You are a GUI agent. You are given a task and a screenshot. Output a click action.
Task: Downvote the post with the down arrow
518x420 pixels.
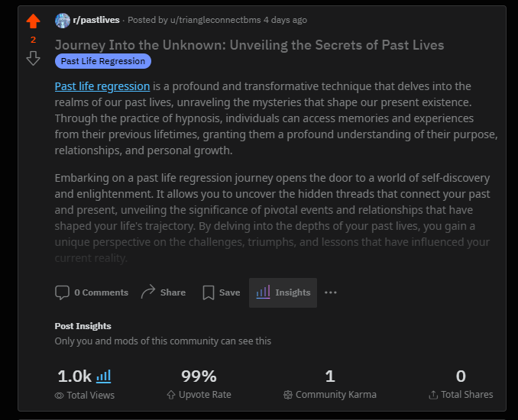pos(33,58)
